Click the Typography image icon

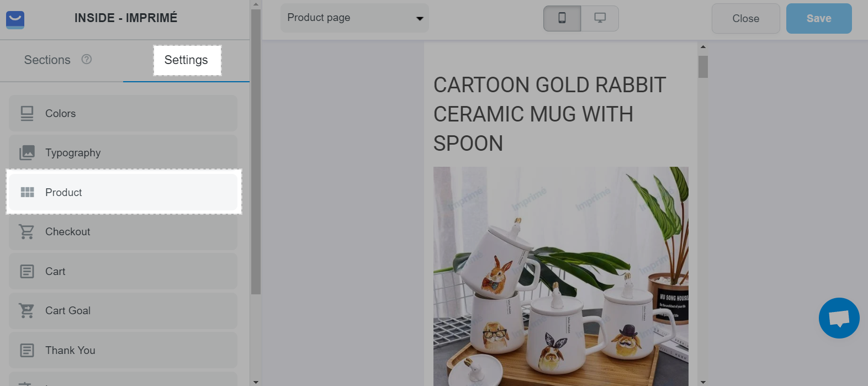point(27,152)
